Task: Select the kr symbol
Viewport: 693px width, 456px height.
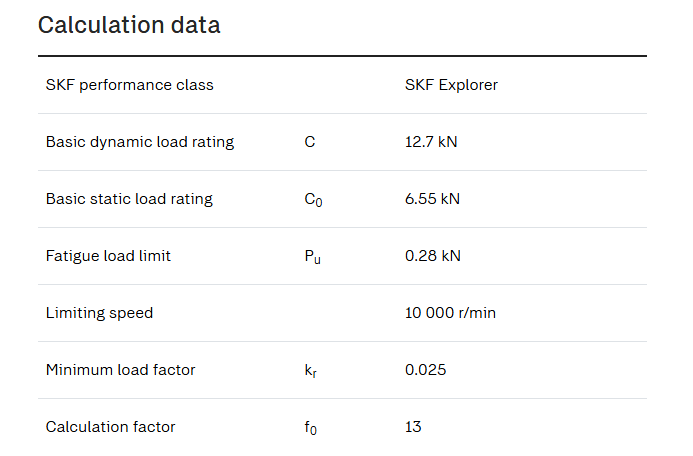Action: tap(311, 371)
